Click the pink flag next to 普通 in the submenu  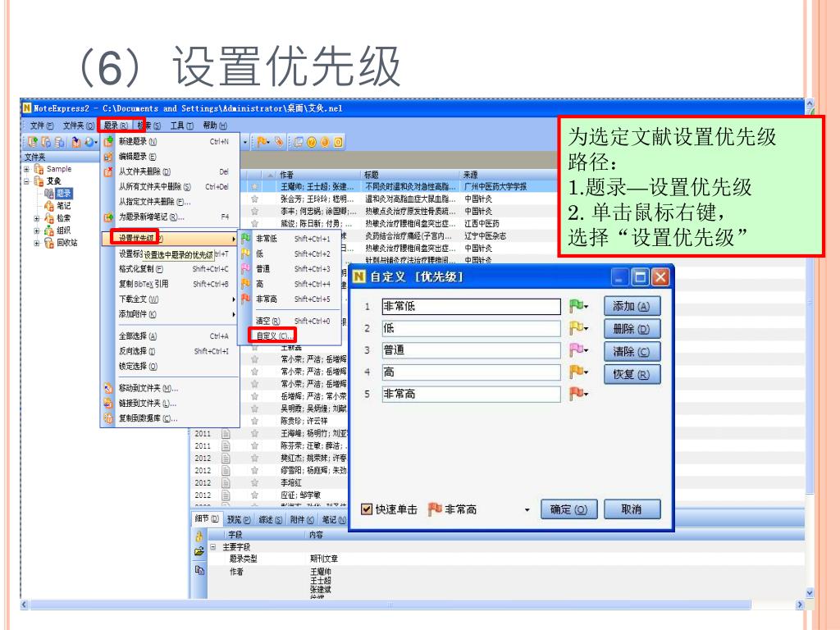(x=245, y=268)
